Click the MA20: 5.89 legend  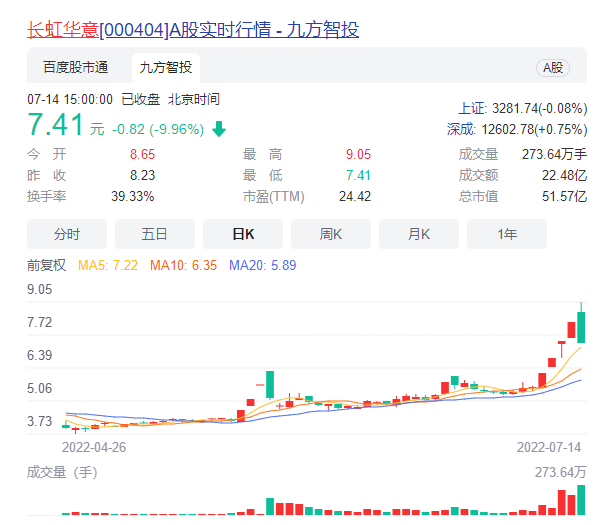pyautogui.click(x=263, y=265)
